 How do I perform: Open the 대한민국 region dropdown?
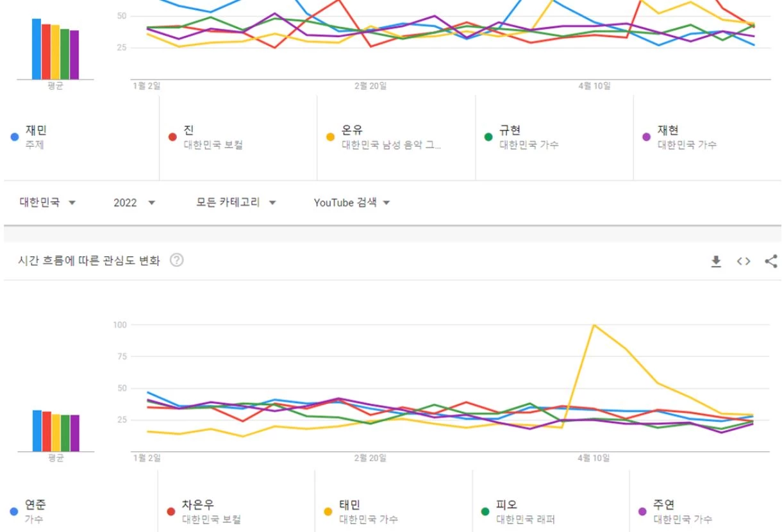coord(47,203)
